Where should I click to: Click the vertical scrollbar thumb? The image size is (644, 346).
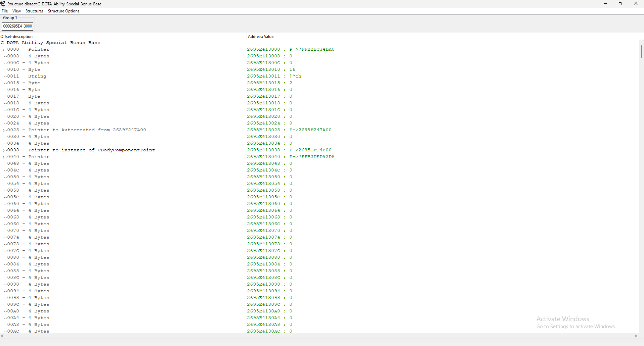[641, 51]
